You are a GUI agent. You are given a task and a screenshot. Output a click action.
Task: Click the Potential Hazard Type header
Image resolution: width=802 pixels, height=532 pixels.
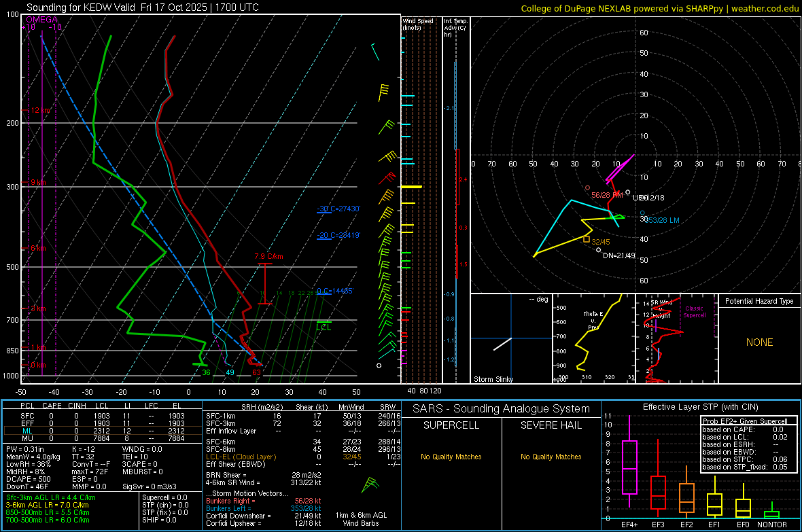(x=759, y=301)
